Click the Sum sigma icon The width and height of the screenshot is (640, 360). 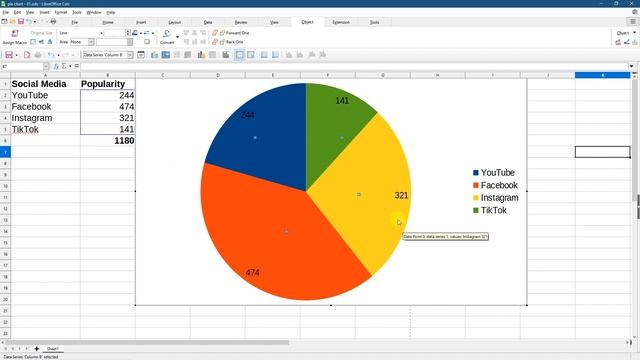(x=64, y=66)
